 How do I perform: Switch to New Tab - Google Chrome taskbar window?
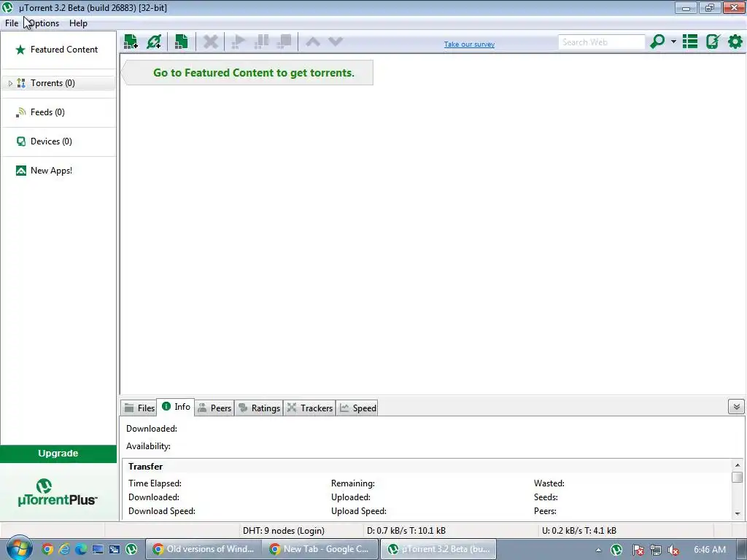pos(321,549)
